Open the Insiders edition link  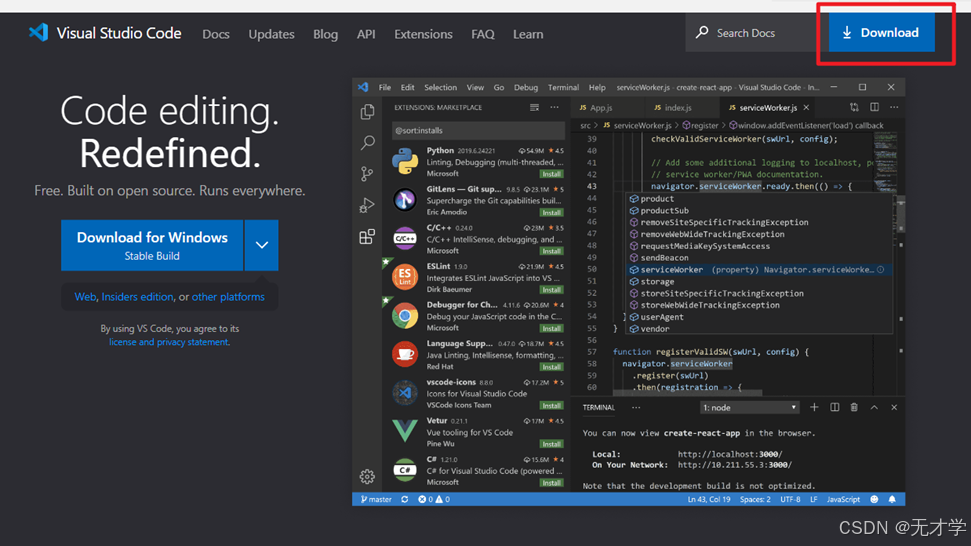[x=137, y=297]
